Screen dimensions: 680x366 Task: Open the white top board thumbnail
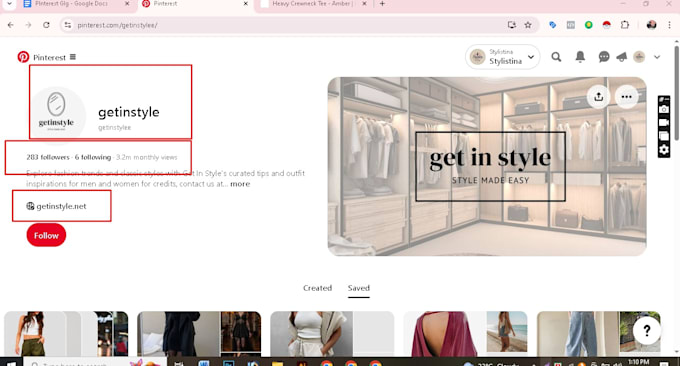click(x=332, y=334)
